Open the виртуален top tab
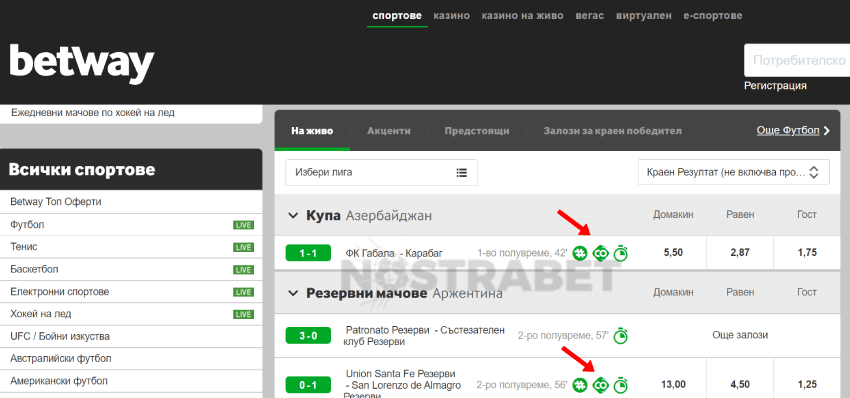The height and width of the screenshot is (398, 850). tap(643, 16)
